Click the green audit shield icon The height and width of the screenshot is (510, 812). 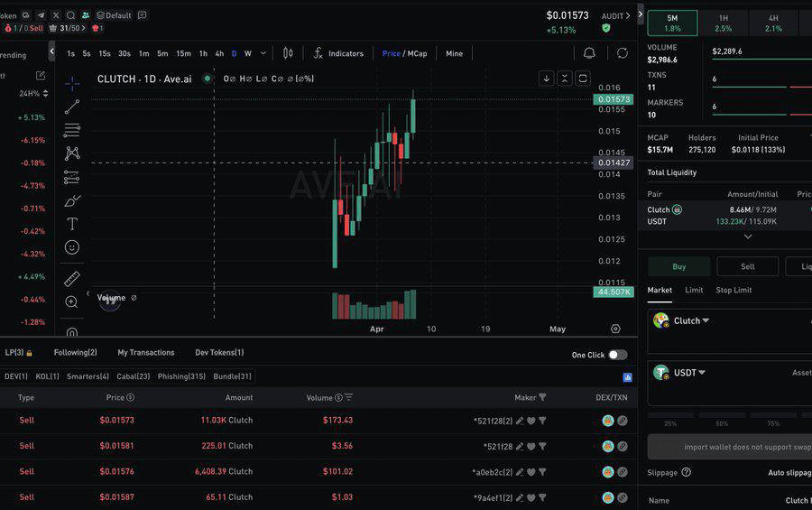click(606, 28)
